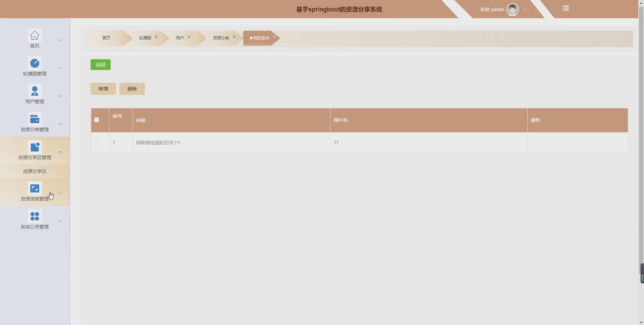Click the green 返回 button
Image resolution: width=644 pixels, height=325 pixels.
[100, 64]
